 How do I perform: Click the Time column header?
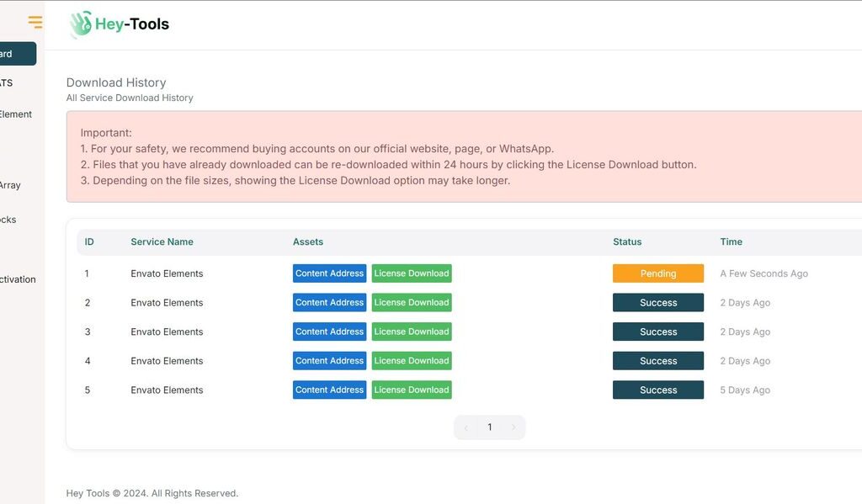tap(732, 241)
